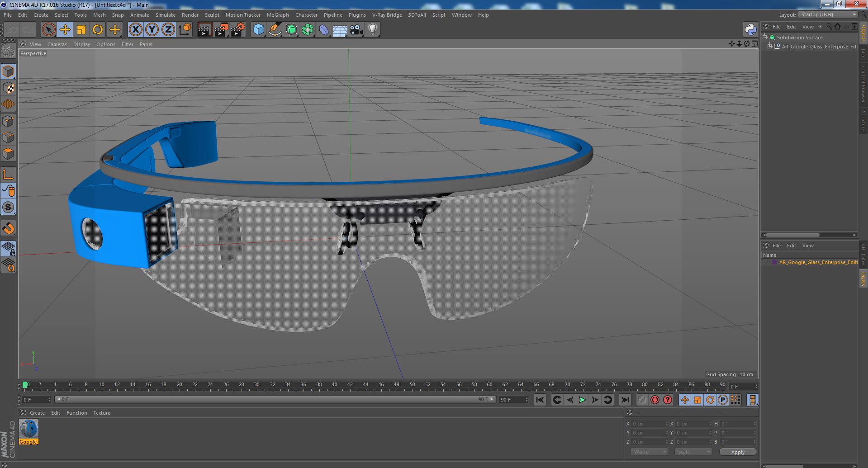Go to start of animation
Viewport: 868px width, 468px height.
[x=540, y=400]
